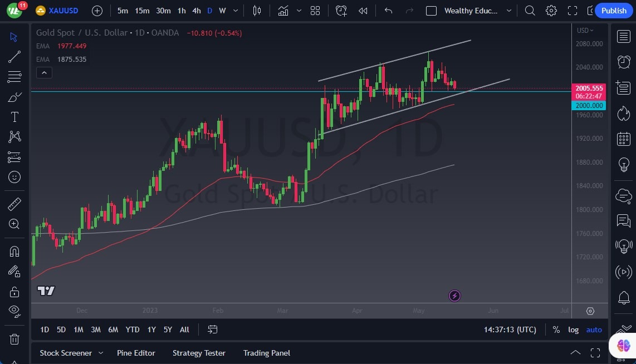Image resolution: width=636 pixels, height=364 pixels.
Task: Open the quick search magnifier
Action: tap(530, 11)
